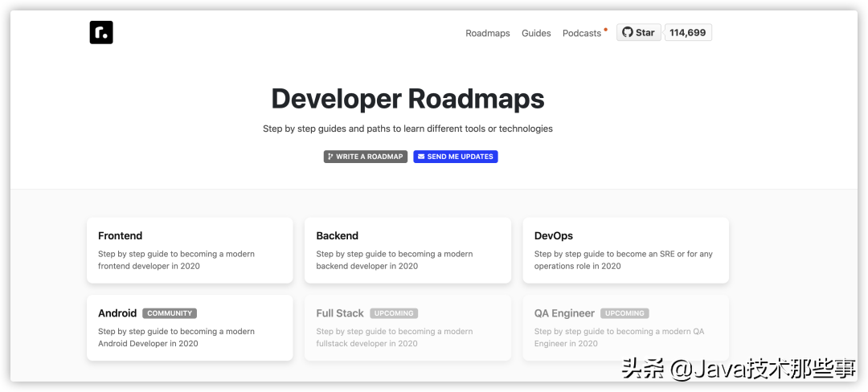Click 'backend developer in 2020' description text
Image resolution: width=868 pixels, height=392 pixels.
(367, 266)
